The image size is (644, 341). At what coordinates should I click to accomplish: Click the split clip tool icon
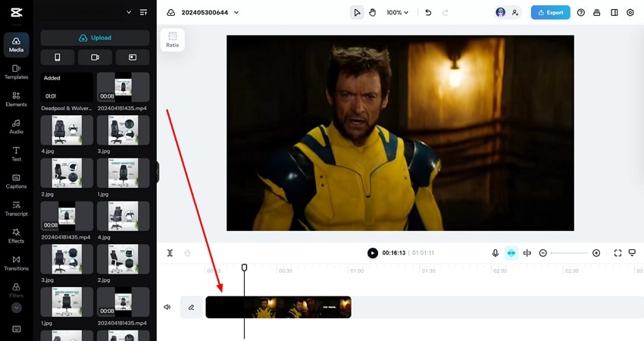[170, 253]
